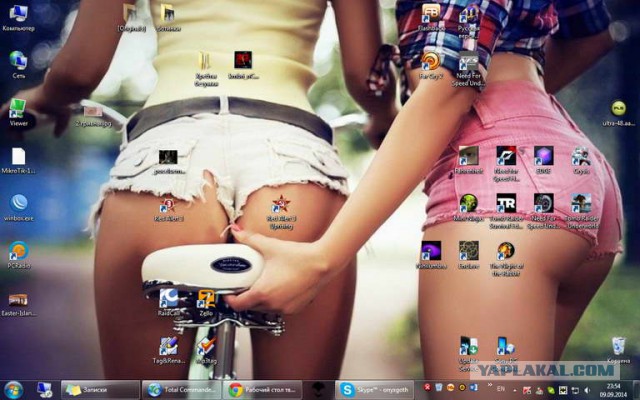Screen dimensions: 640x400
Task: Open the MikroTik file on desktop
Action: (18, 160)
